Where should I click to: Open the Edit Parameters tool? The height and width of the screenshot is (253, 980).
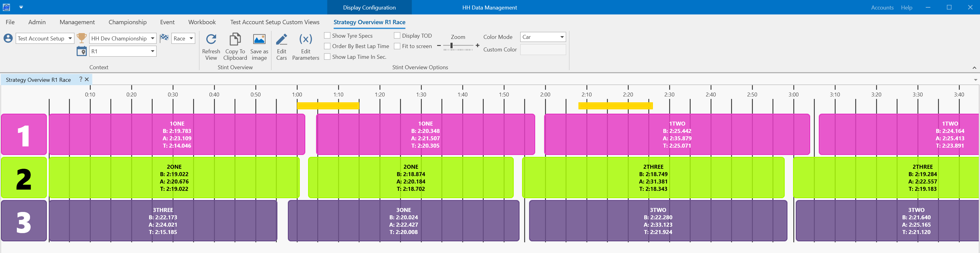tap(306, 40)
